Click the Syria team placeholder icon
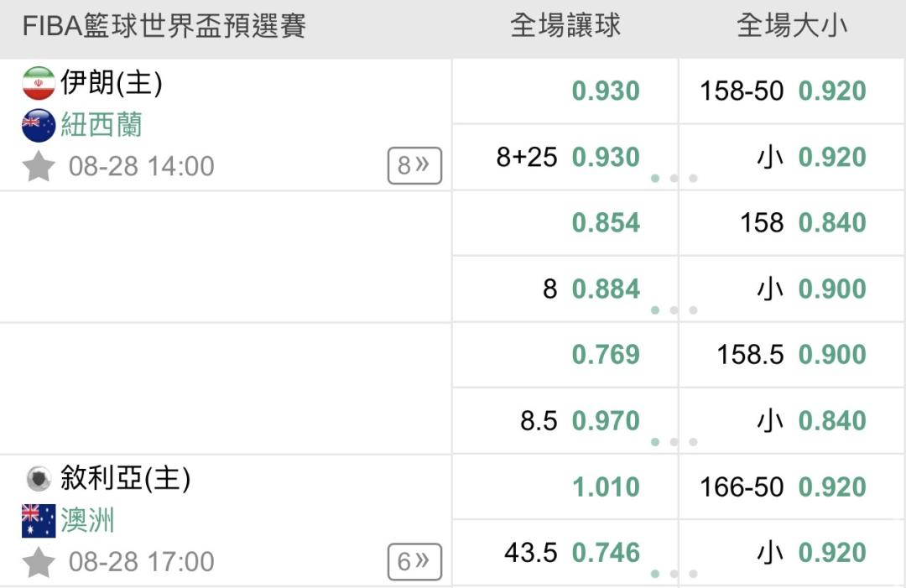Screen dimensions: 906x588 [39, 479]
